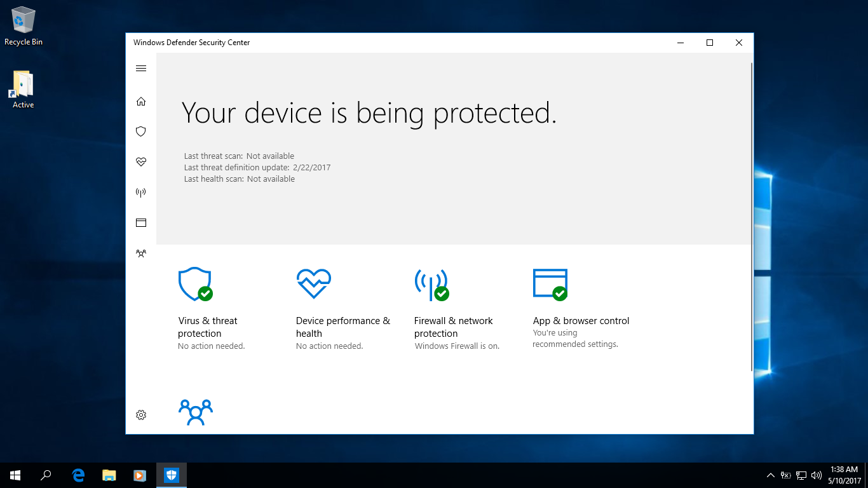The width and height of the screenshot is (868, 488).
Task: Show hidden tray icons chevron
Action: point(771,475)
